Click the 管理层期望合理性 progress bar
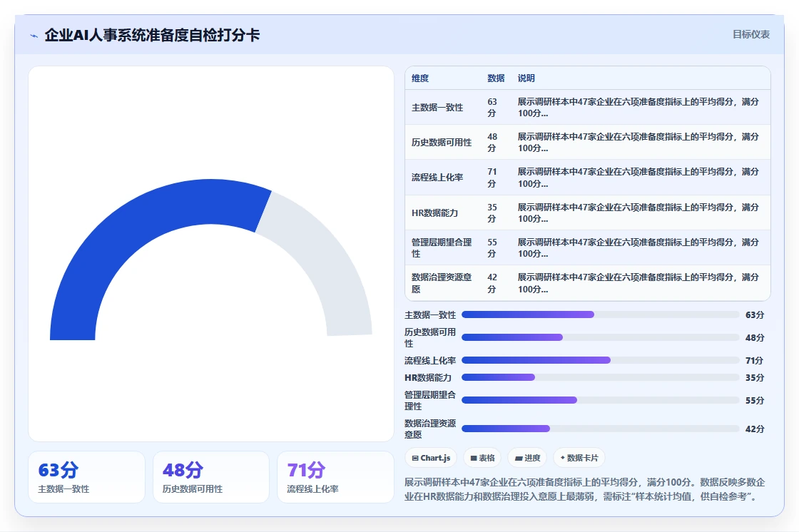Screen dimensions: 799x532 coord(600,400)
